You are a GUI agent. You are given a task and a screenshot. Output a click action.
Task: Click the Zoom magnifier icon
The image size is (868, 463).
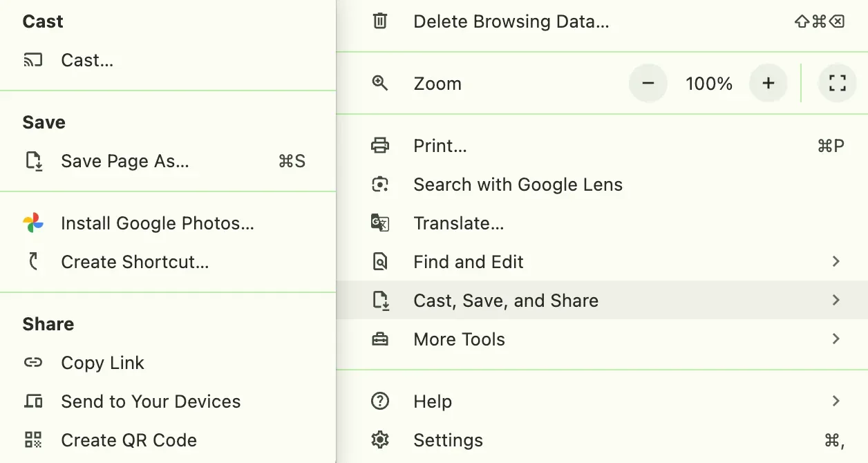[380, 84]
